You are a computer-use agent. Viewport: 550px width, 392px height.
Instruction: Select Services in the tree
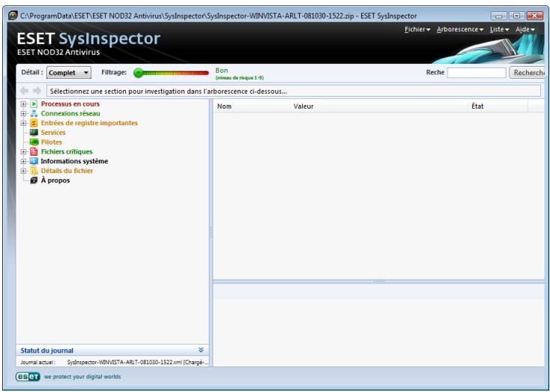[x=53, y=133]
